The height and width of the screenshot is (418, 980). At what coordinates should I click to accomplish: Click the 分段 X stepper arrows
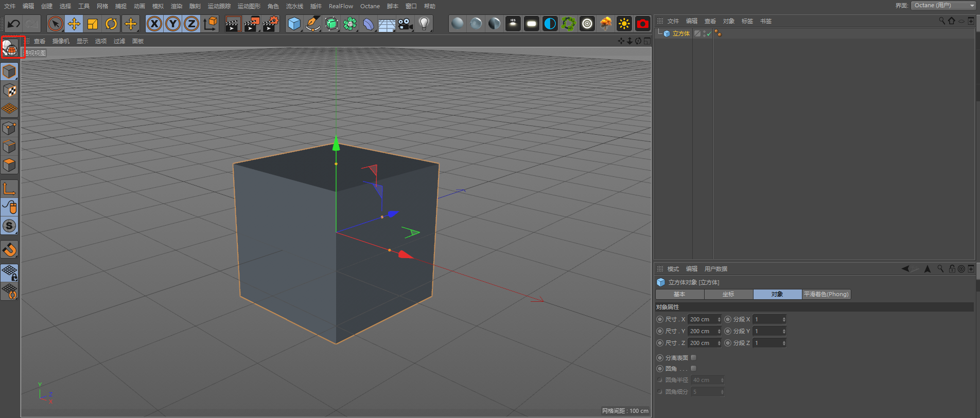click(784, 319)
